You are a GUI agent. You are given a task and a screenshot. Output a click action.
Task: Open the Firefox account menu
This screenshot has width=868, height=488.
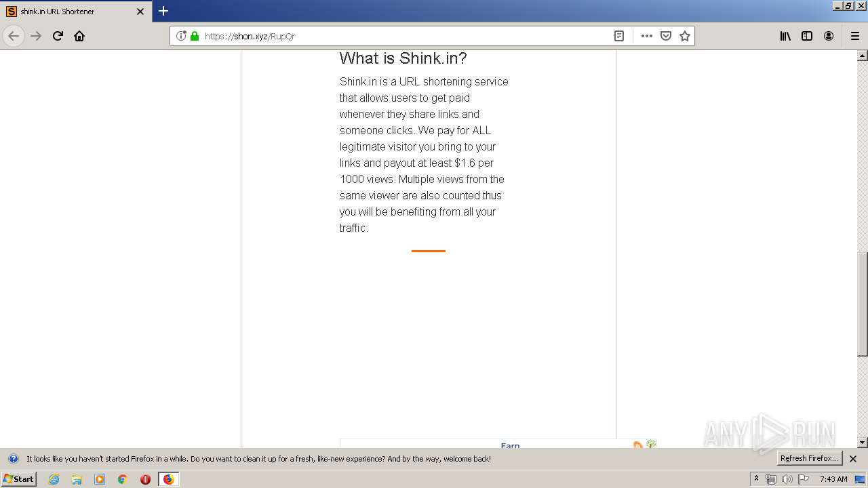[x=829, y=36]
